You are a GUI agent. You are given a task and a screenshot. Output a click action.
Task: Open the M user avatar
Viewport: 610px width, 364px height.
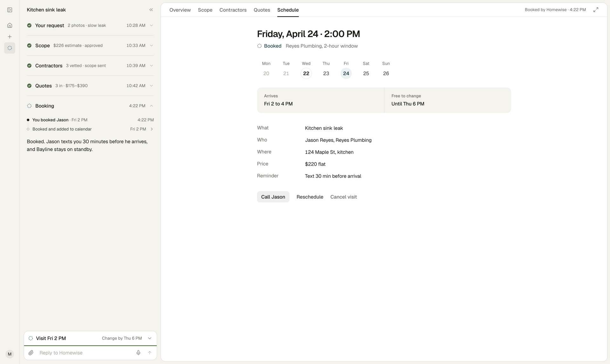(x=10, y=354)
